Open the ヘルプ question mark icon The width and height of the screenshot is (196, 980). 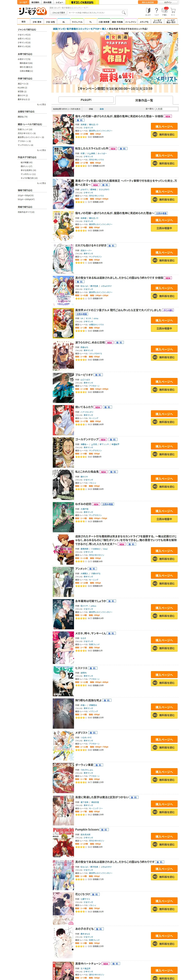[156, 11]
